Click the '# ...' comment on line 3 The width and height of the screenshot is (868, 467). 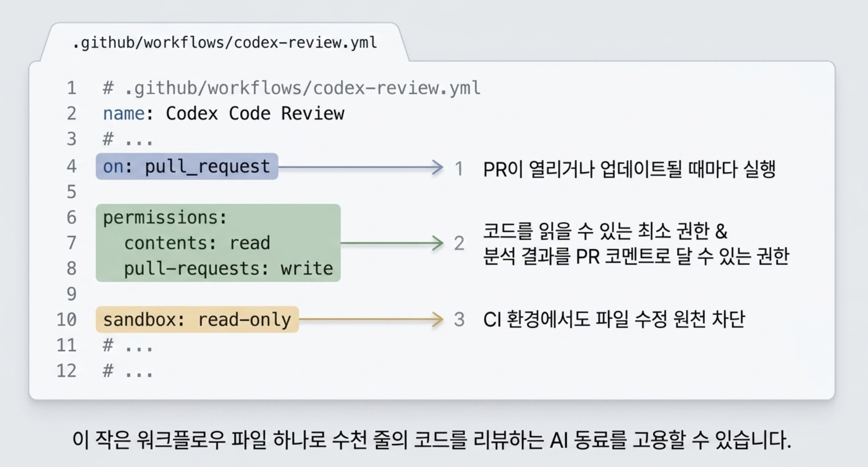click(x=127, y=139)
